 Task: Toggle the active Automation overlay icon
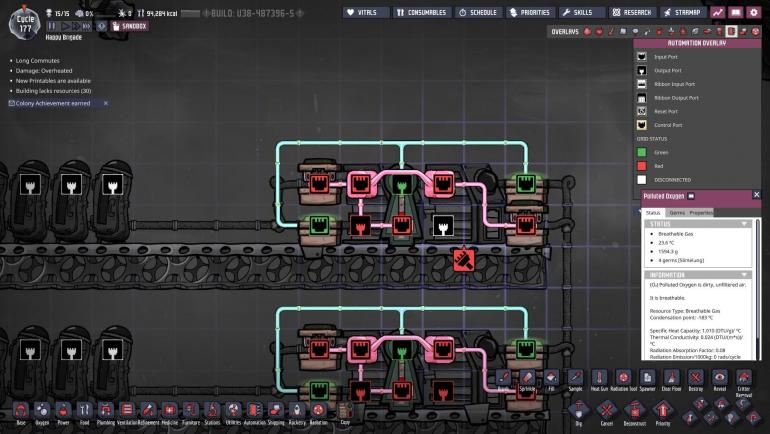pyautogui.click(x=731, y=32)
